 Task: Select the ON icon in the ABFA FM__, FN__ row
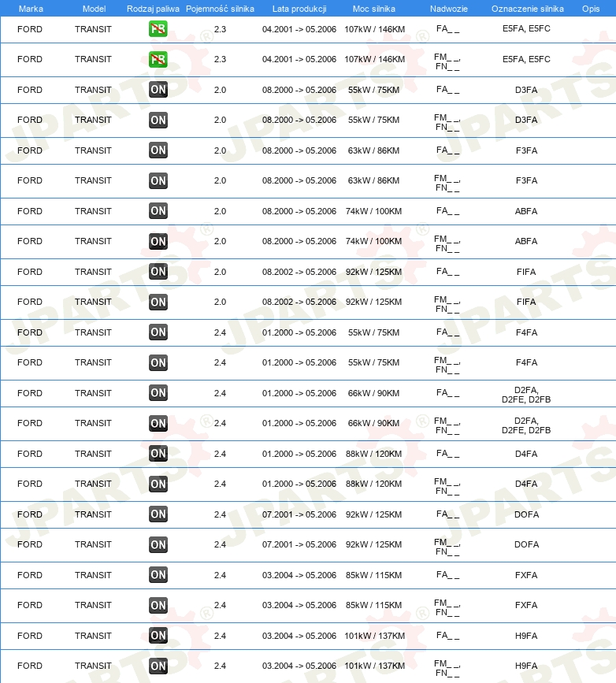158,241
